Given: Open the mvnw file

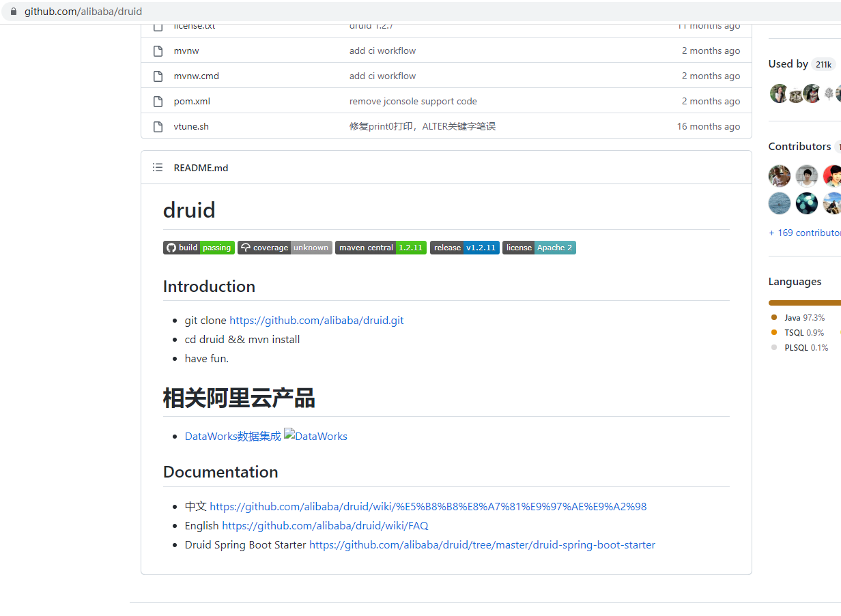Looking at the screenshot, I should [186, 51].
